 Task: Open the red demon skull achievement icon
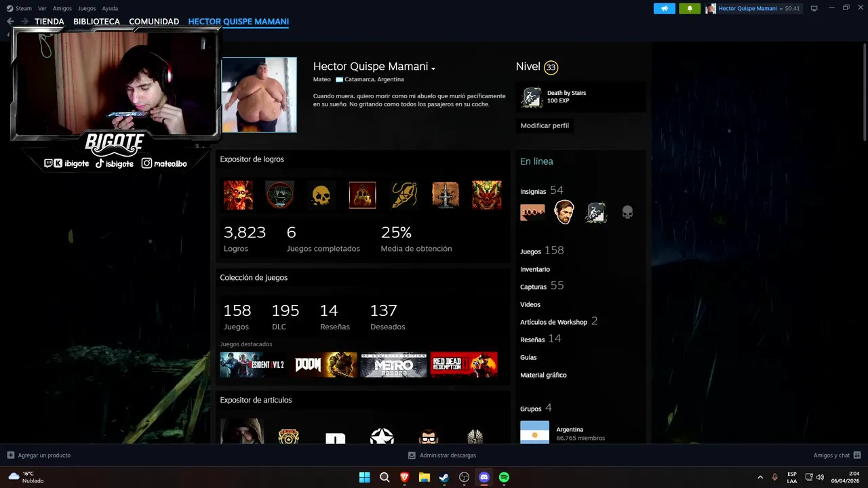click(238, 195)
